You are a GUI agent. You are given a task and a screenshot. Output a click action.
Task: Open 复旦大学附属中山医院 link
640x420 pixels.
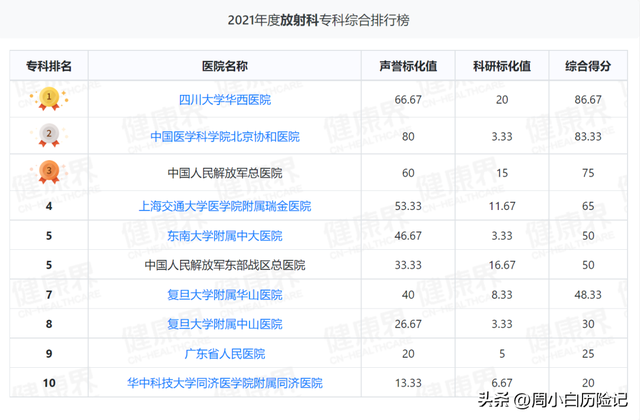225,324
